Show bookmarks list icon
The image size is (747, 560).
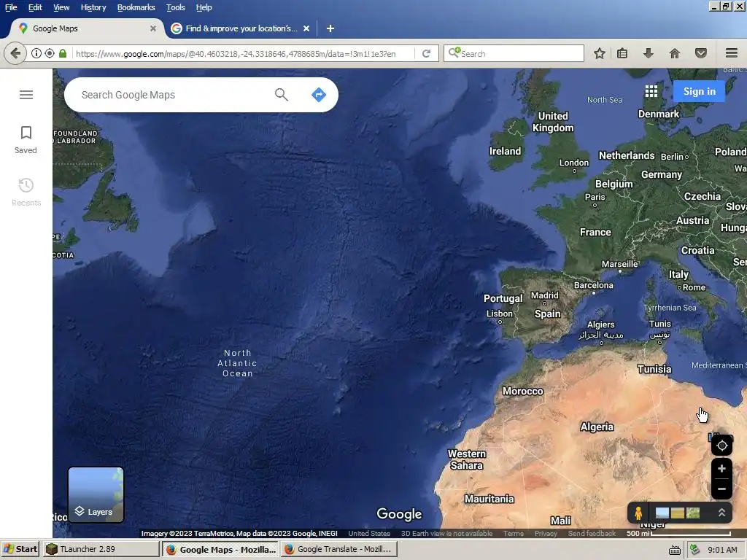(622, 53)
